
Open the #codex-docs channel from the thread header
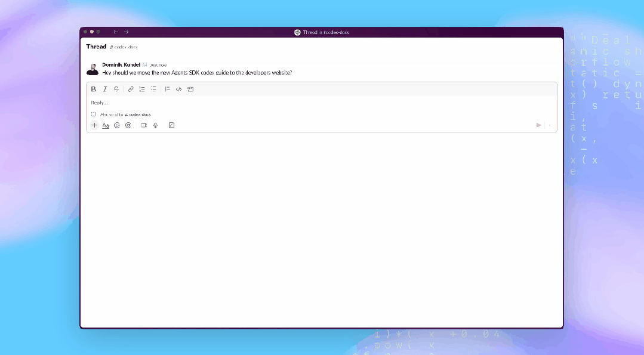coord(124,47)
